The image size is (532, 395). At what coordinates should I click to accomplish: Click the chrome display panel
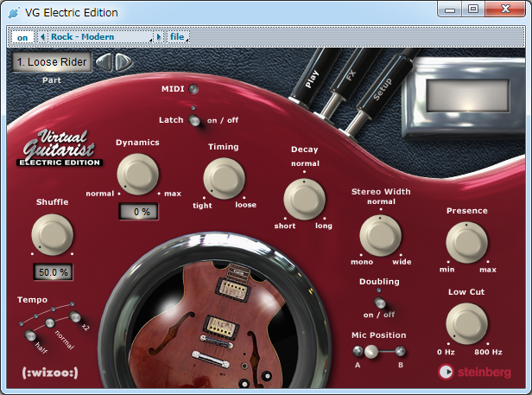(468, 96)
